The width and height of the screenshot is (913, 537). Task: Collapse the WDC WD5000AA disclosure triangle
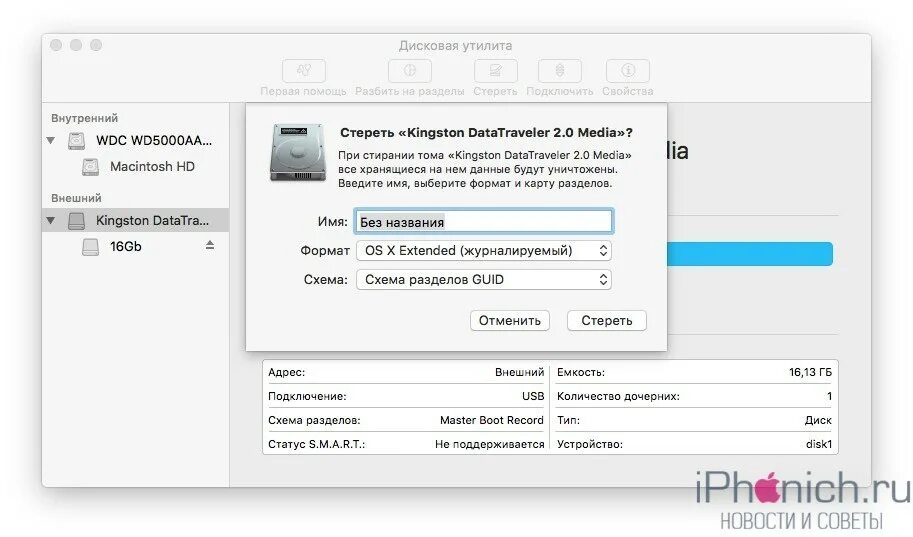tap(51, 140)
